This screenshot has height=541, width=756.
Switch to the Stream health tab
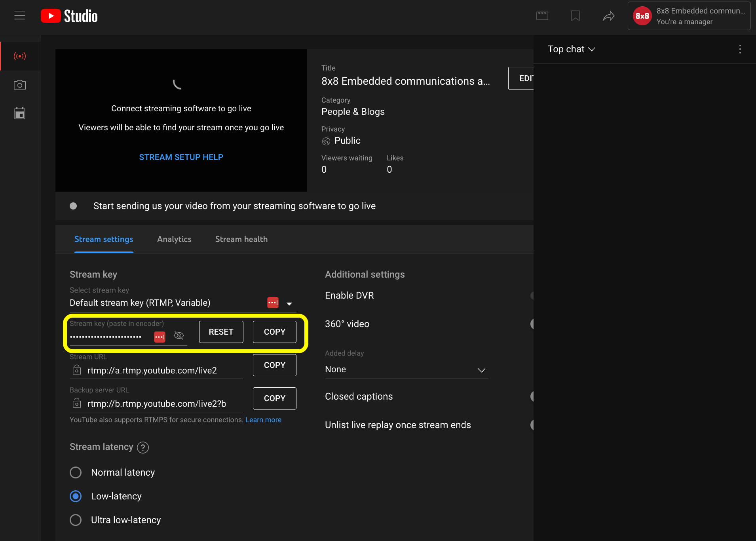coord(241,239)
